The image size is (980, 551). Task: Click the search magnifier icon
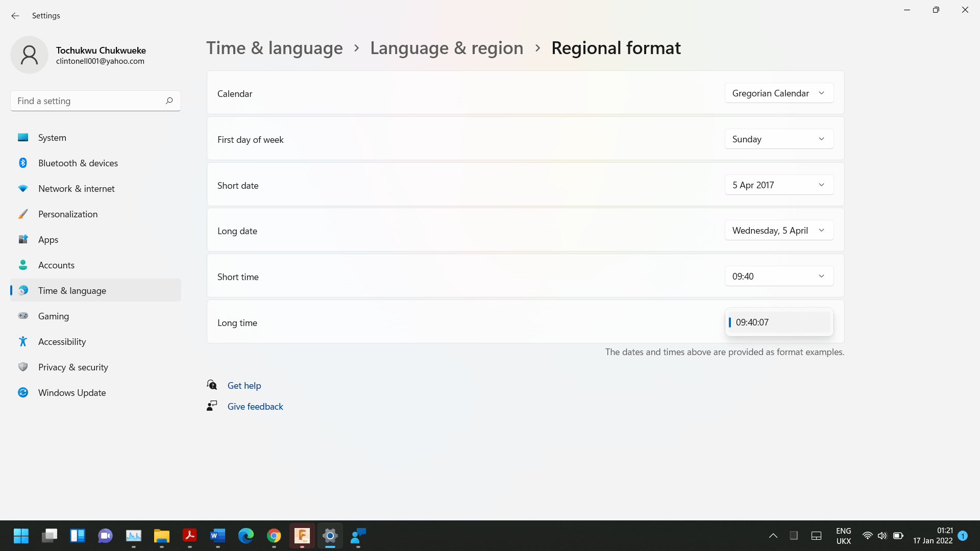(169, 101)
